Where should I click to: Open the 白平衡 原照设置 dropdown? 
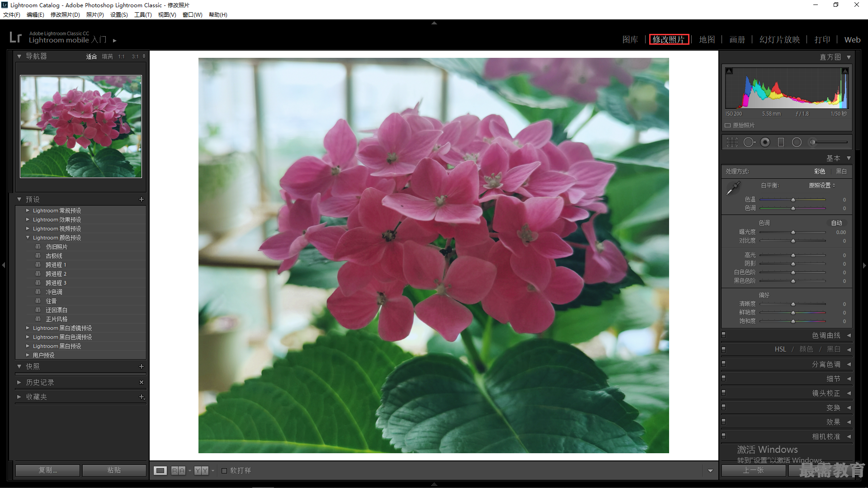click(x=822, y=186)
